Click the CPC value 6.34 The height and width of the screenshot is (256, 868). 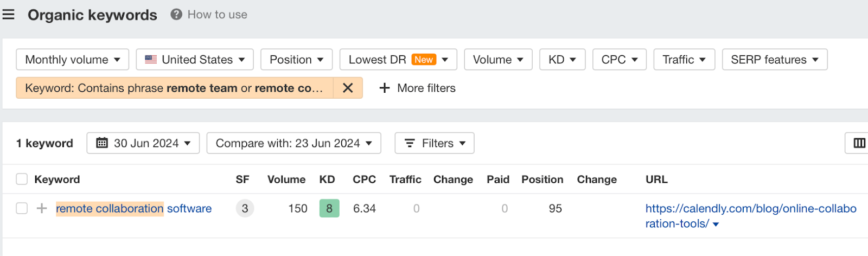point(365,208)
